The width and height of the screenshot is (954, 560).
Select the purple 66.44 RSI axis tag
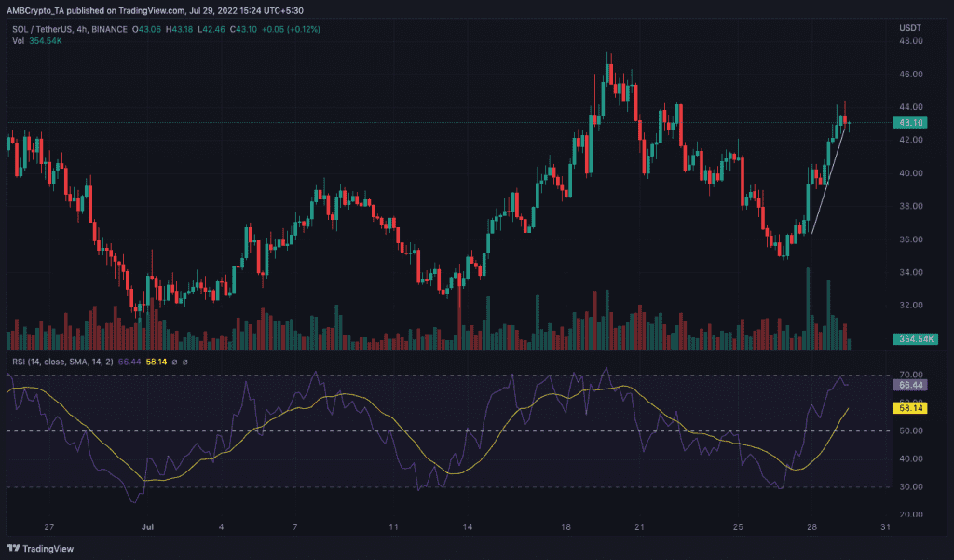pyautogui.click(x=909, y=386)
